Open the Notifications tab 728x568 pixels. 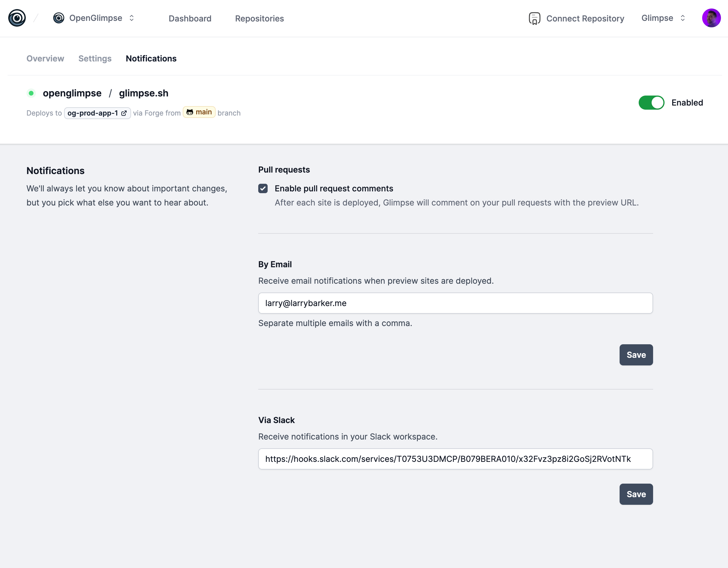coord(151,59)
